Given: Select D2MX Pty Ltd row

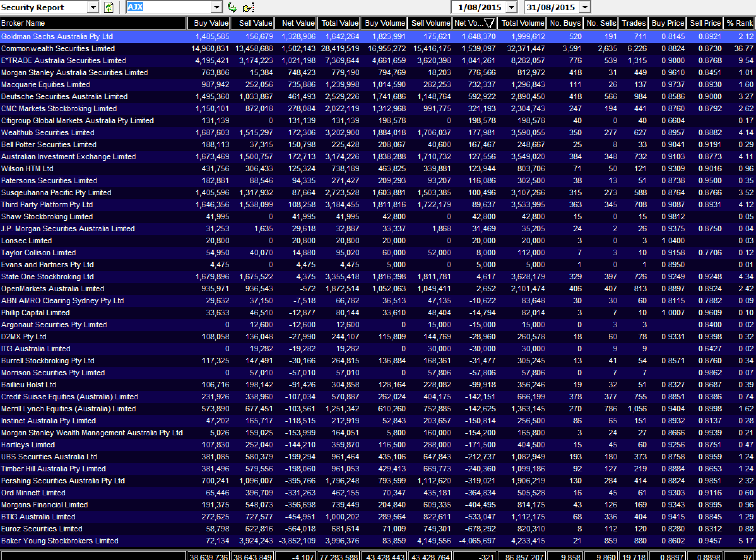Looking at the screenshot, I should point(377,337).
